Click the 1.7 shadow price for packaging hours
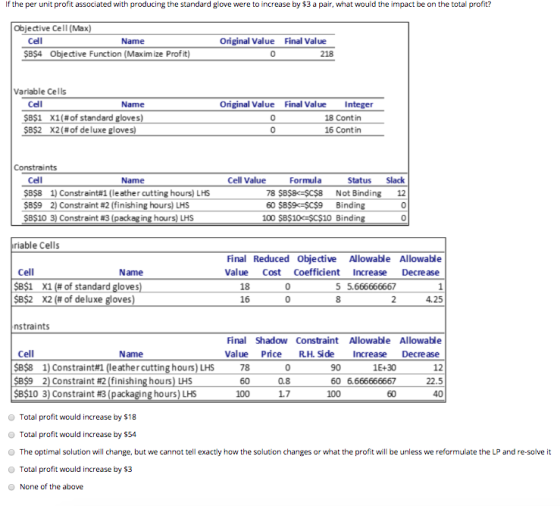 [284, 394]
